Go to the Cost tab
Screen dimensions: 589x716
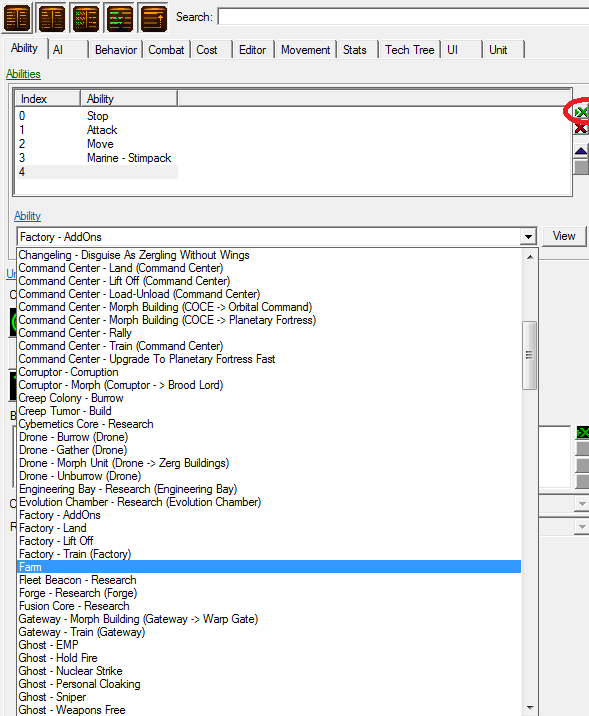pos(211,50)
